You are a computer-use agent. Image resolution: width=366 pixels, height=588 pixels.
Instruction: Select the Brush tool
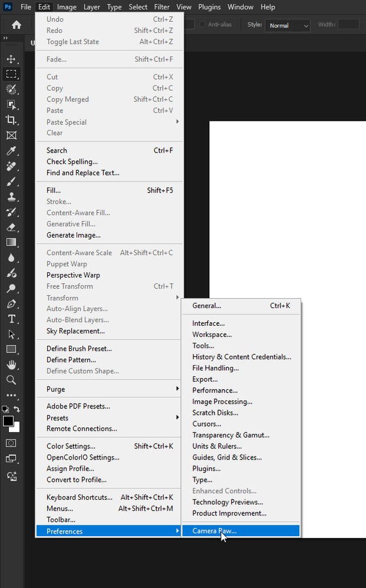click(x=11, y=181)
